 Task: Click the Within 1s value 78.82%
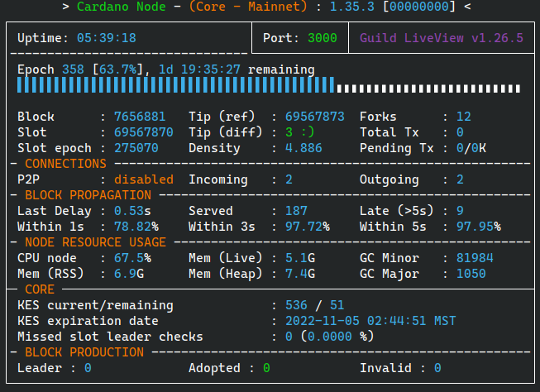click(136, 227)
